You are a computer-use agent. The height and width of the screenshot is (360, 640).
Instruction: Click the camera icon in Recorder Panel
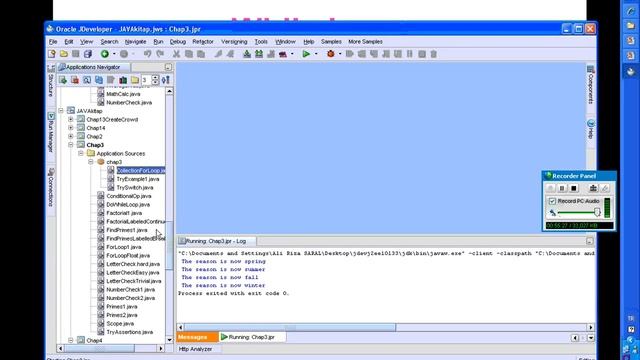pos(593,188)
